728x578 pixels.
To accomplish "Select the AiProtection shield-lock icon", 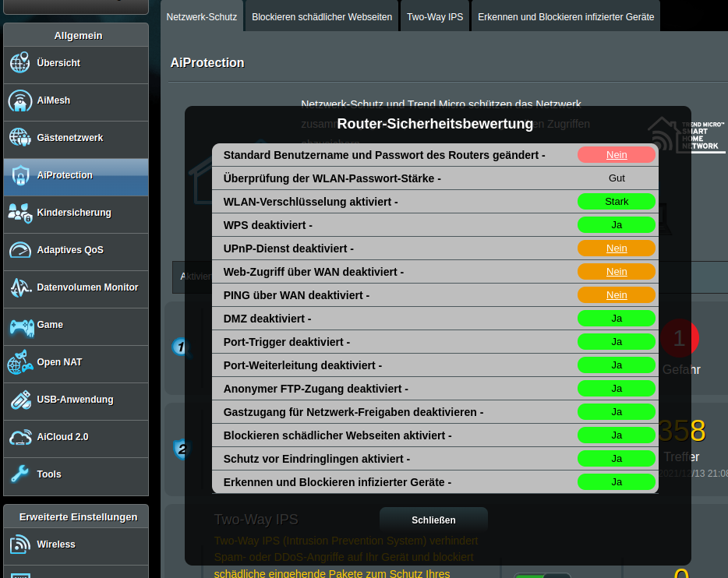I will click(20, 175).
